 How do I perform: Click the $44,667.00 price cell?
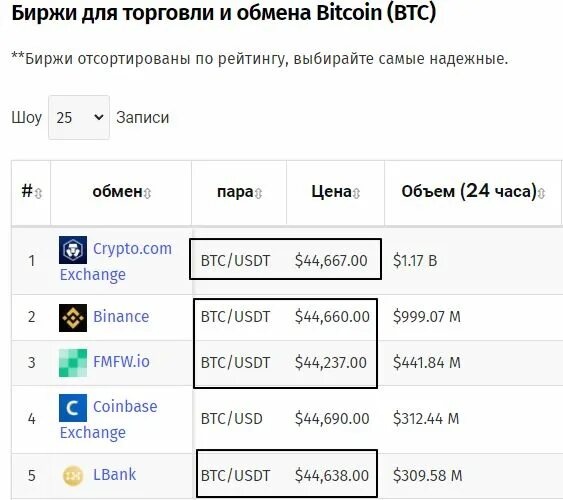pos(331,261)
